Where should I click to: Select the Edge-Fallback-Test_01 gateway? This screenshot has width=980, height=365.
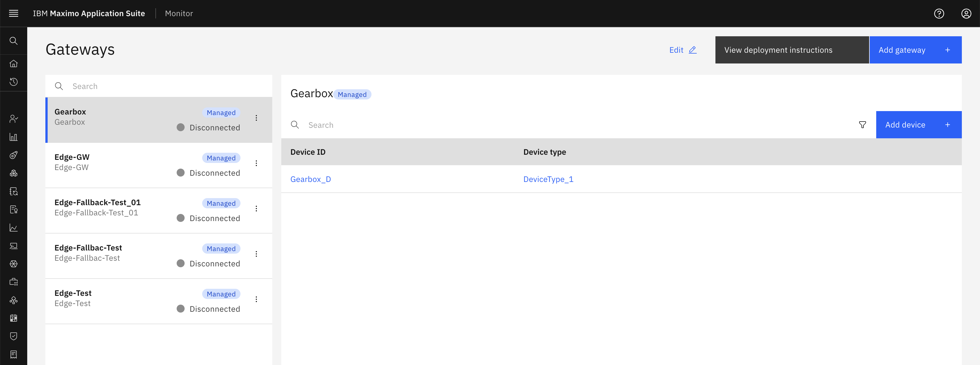point(159,210)
